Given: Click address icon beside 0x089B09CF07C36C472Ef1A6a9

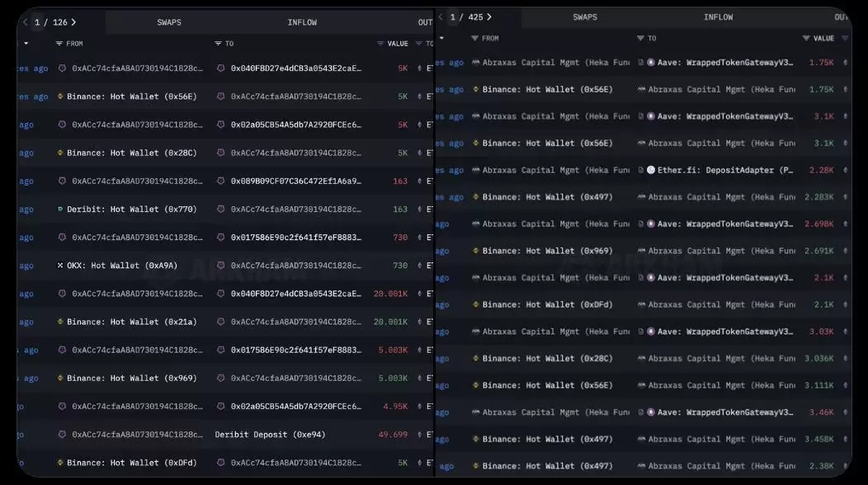Looking at the screenshot, I should [x=220, y=181].
